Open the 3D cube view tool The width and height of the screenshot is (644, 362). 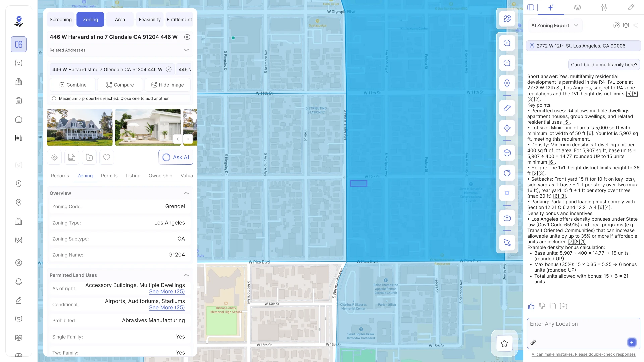coord(507,153)
